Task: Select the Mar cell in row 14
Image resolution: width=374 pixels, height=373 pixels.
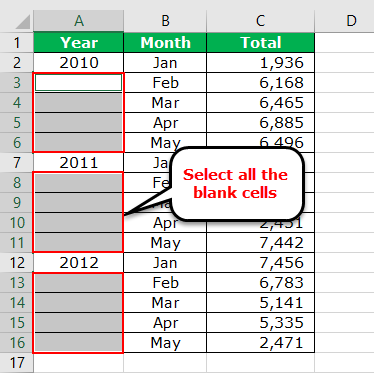Action: 165,303
